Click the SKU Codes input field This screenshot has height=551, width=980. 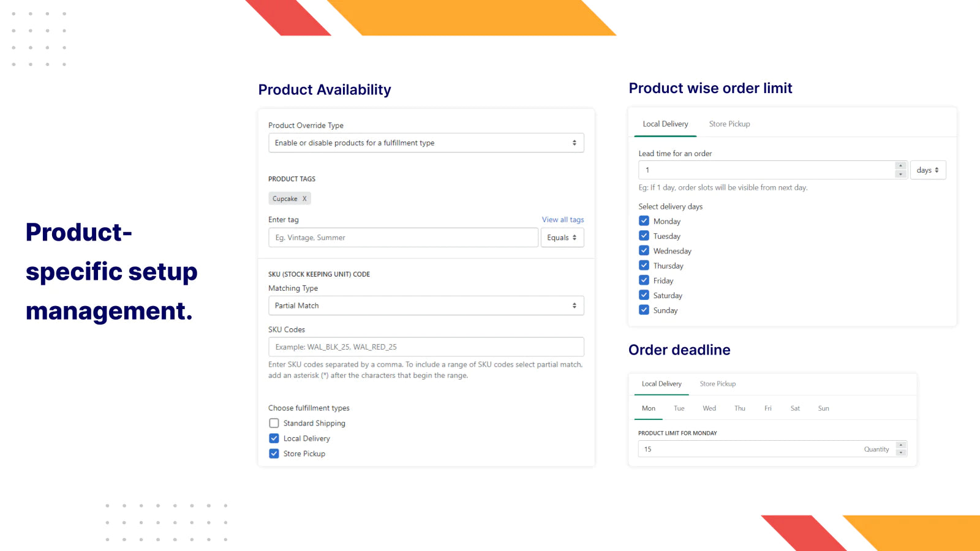(426, 347)
